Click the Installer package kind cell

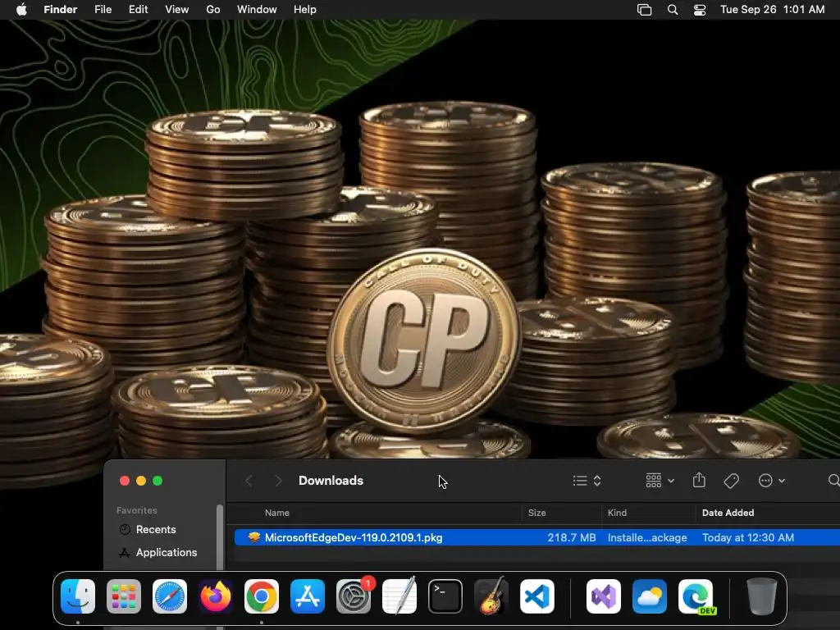647,537
